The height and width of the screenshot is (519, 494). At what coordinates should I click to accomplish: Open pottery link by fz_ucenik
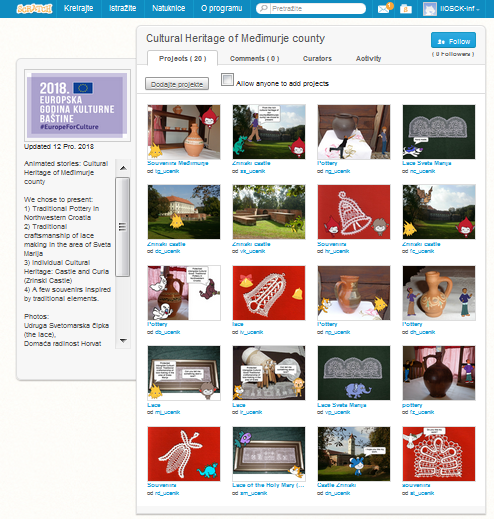click(x=412, y=405)
